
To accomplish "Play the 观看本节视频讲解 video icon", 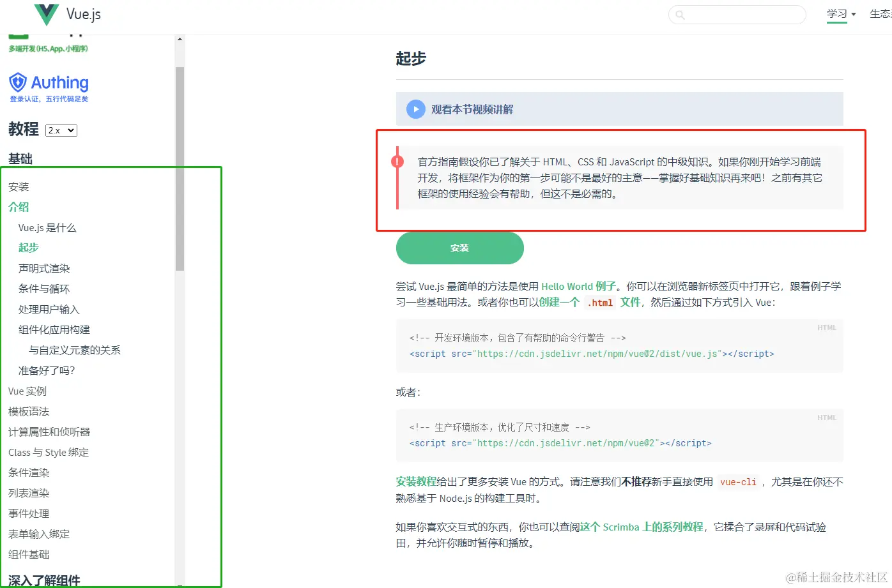I will (416, 109).
